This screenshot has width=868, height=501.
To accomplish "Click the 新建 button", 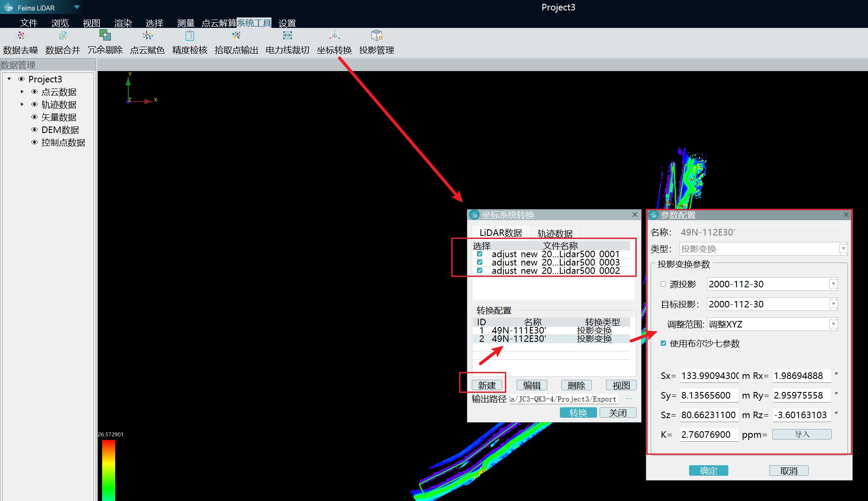I will coord(487,385).
